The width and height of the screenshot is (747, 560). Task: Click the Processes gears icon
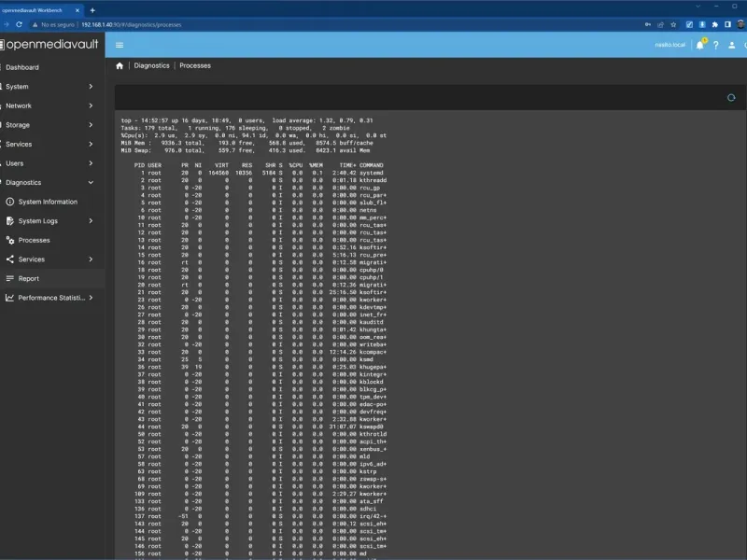click(9, 240)
